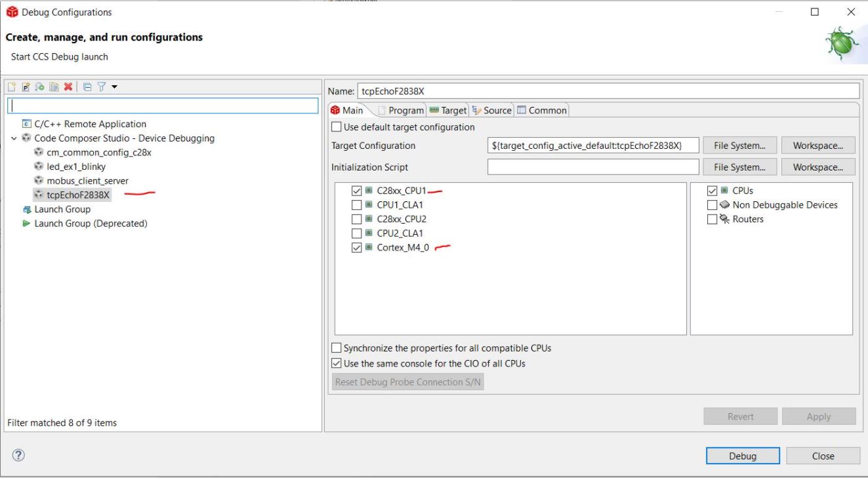868x478 pixels.
Task: Check the Non Debuggable Devices filter
Action: (713, 205)
